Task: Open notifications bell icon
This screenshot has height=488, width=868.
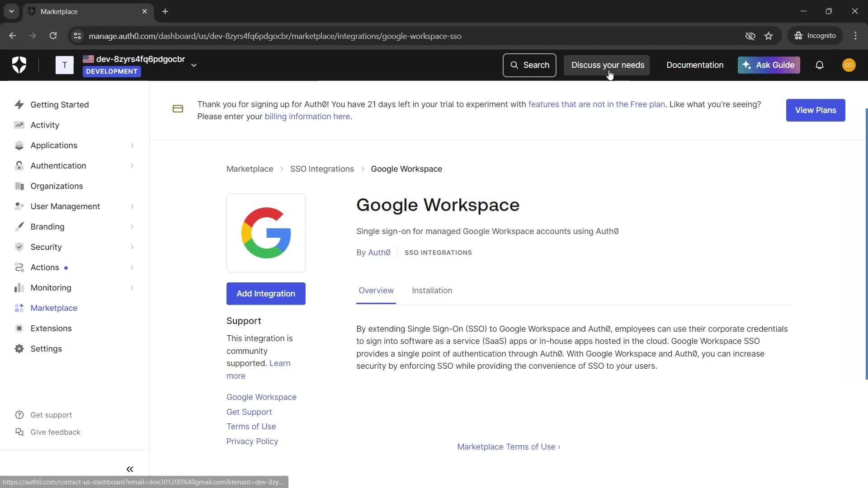Action: (820, 65)
